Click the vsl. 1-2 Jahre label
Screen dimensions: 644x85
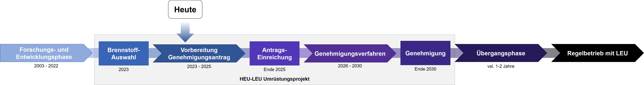501,66
